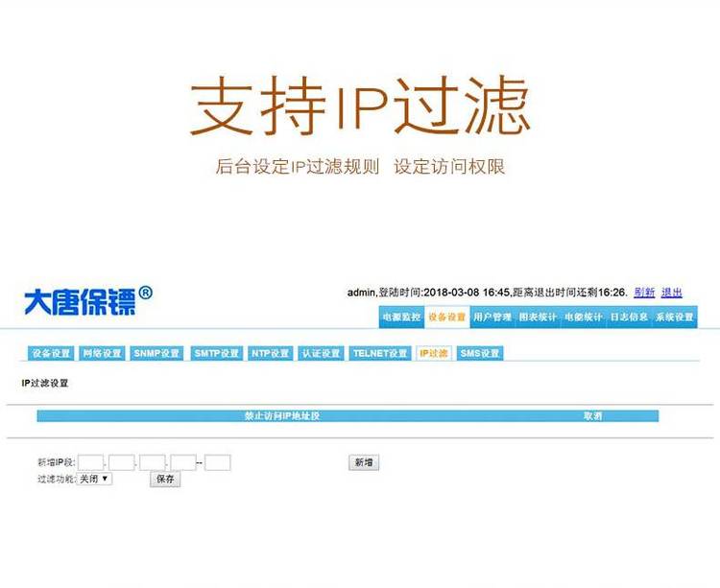Open the 电源监控 main tab
This screenshot has height=588, width=720.
coord(400,318)
